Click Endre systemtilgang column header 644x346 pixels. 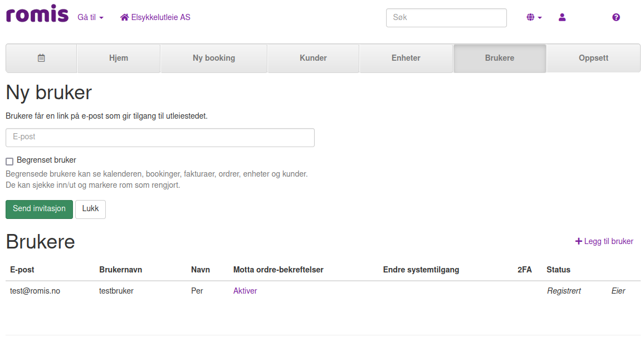pyautogui.click(x=421, y=270)
